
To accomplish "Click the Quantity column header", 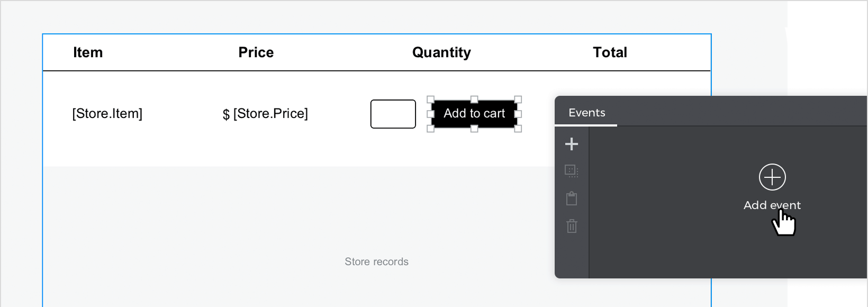I will pos(441,52).
